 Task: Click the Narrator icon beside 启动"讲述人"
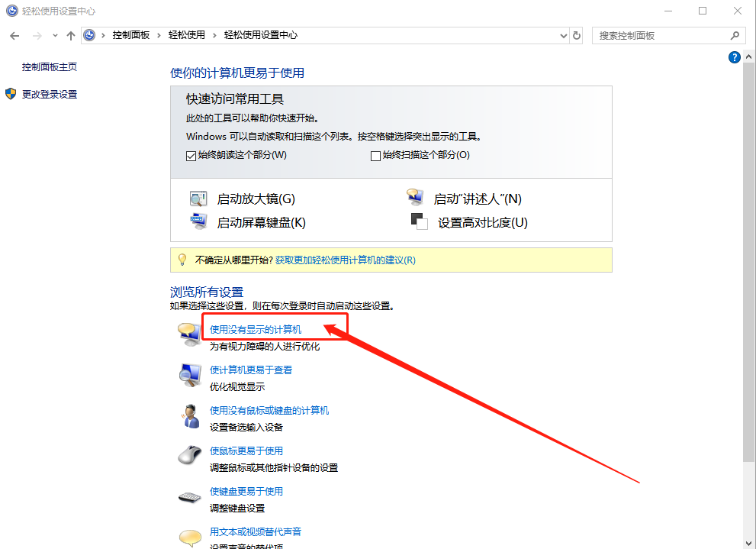[x=414, y=197]
